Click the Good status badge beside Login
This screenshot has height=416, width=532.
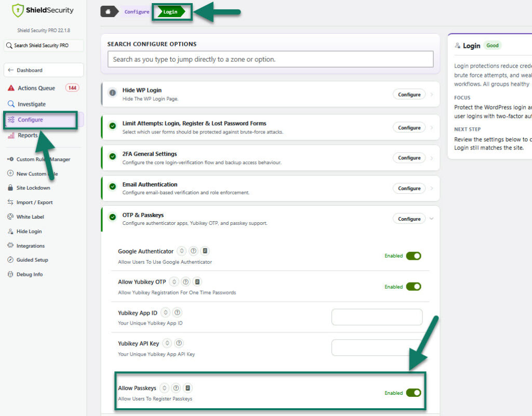point(493,45)
